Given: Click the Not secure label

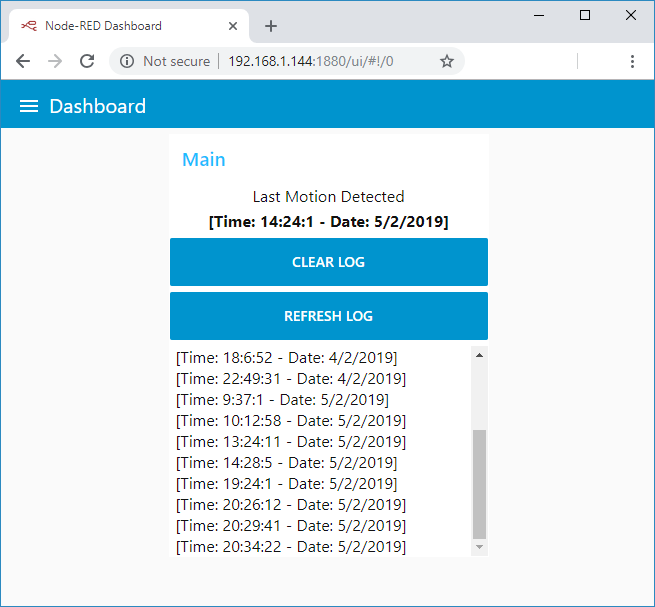Looking at the screenshot, I should click(176, 61).
